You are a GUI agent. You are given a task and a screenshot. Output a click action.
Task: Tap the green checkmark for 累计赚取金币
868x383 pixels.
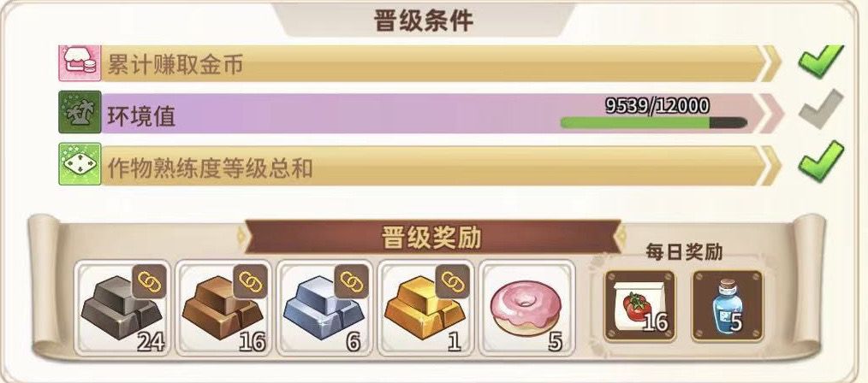pos(821,61)
